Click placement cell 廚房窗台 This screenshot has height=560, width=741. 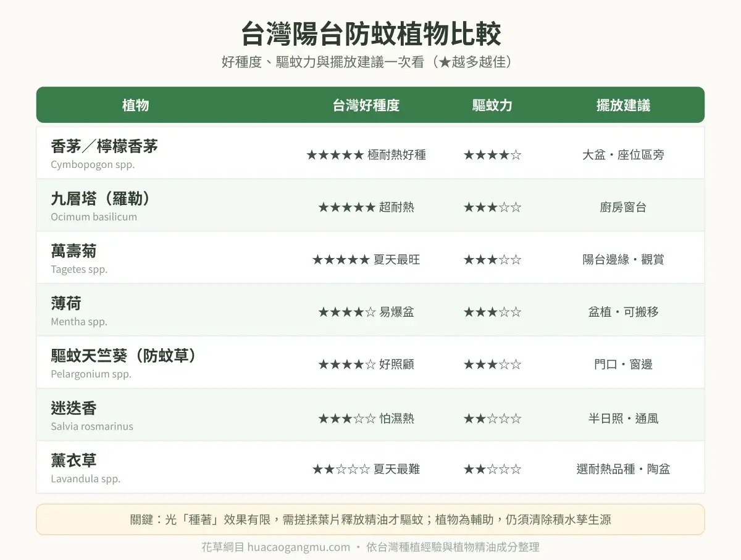(623, 207)
